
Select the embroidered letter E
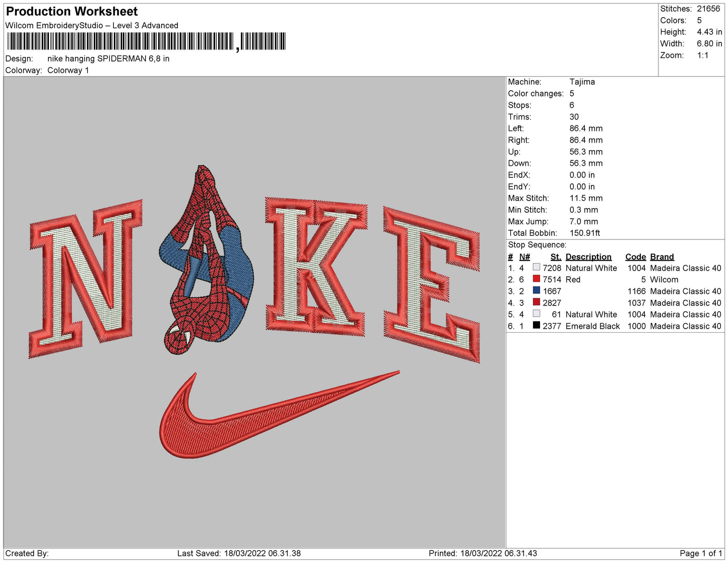tap(431, 285)
